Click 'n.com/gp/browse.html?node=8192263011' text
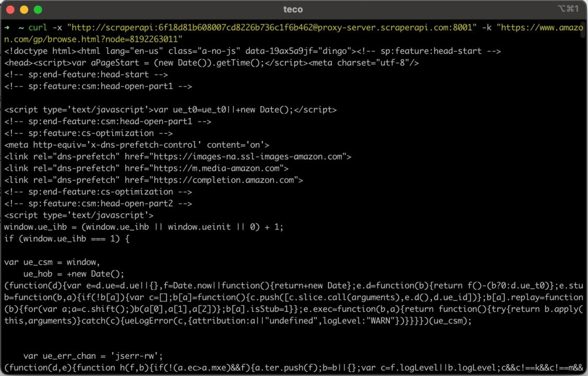This screenshot has width=588, height=376. [93, 39]
